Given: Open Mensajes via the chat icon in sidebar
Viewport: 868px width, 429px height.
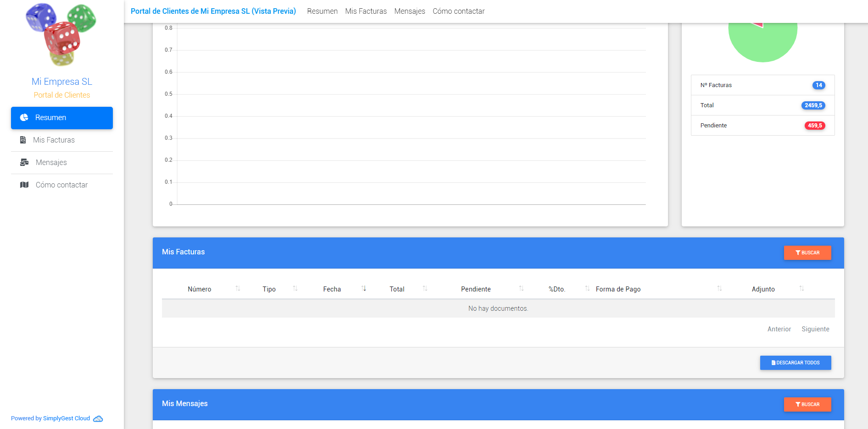Looking at the screenshot, I should 23,162.
